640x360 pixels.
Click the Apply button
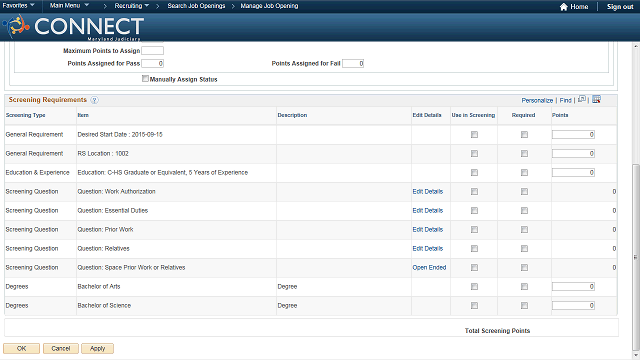click(x=98, y=349)
